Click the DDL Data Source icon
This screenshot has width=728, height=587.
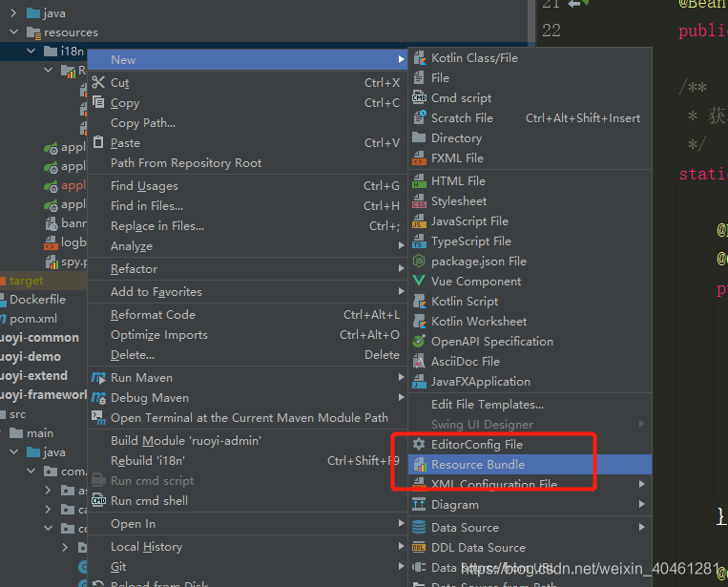click(x=419, y=547)
